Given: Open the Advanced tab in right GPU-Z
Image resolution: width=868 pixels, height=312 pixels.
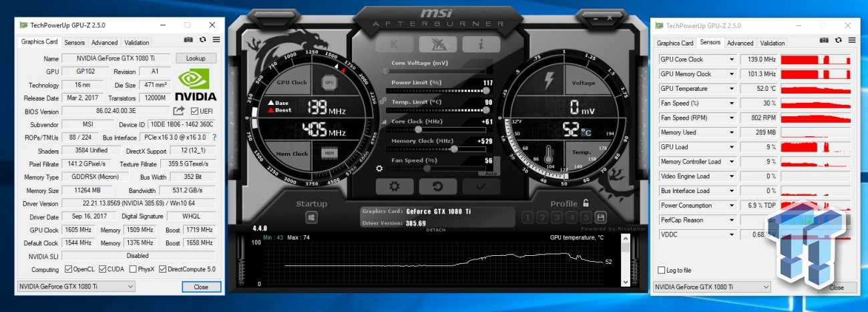Looking at the screenshot, I should click(x=740, y=43).
